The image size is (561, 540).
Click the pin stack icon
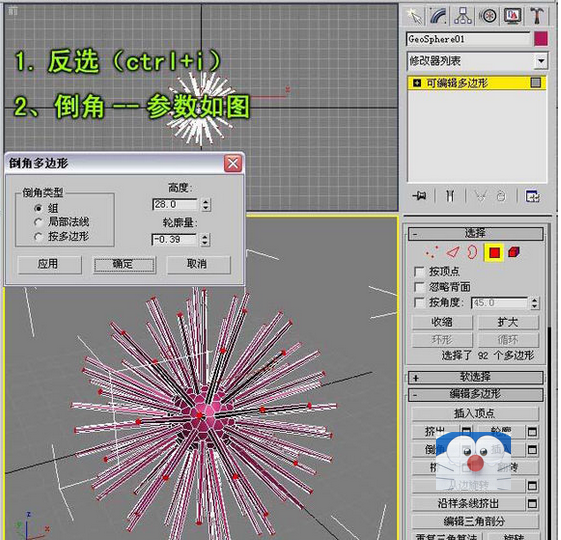(419, 196)
